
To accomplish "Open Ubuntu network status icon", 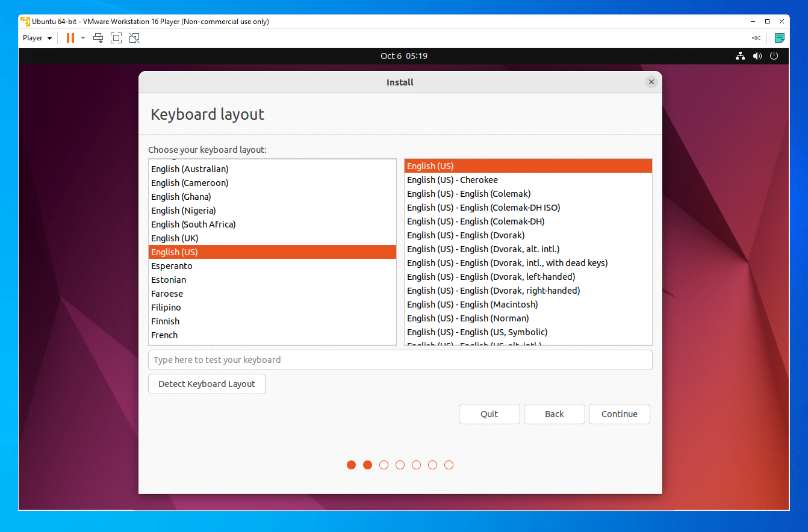I will click(x=739, y=55).
